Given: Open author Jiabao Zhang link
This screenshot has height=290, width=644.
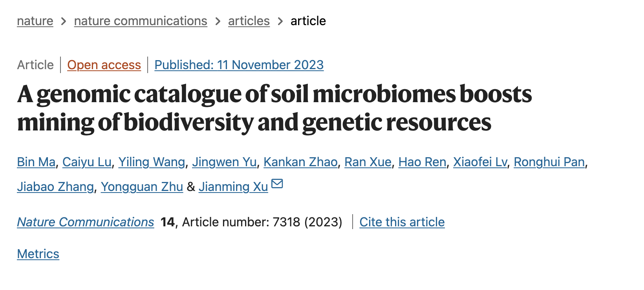Looking at the screenshot, I should (x=55, y=187).
